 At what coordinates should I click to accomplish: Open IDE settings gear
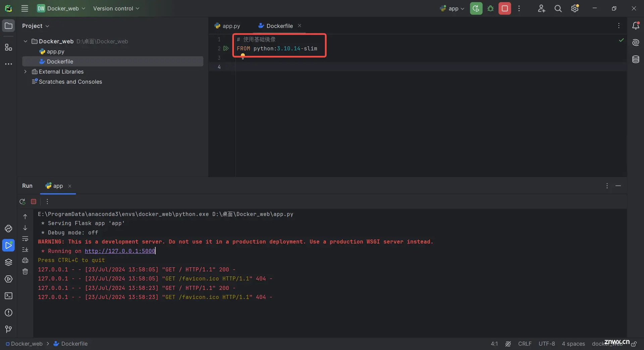pos(575,8)
